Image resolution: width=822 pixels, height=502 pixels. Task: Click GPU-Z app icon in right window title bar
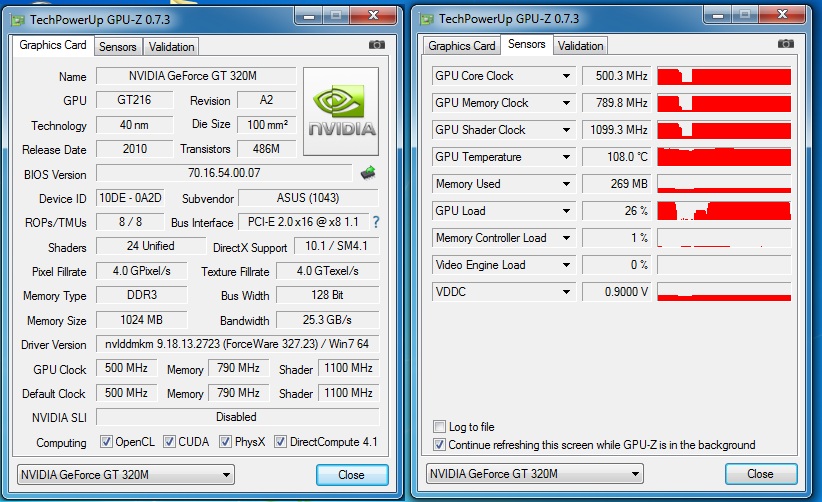pos(427,19)
